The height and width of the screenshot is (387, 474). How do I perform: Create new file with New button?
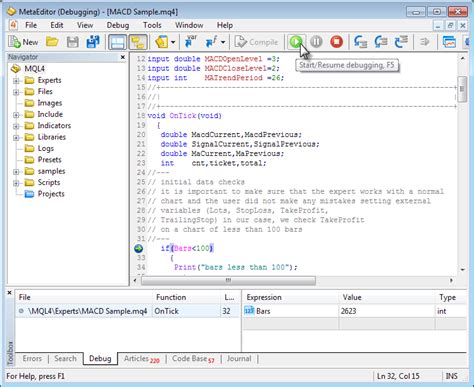(x=23, y=42)
